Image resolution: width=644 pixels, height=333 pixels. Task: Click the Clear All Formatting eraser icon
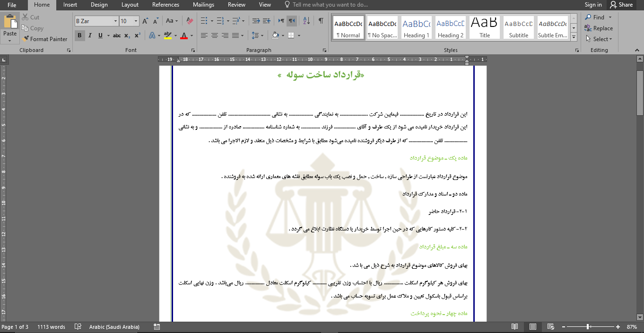[x=190, y=21]
